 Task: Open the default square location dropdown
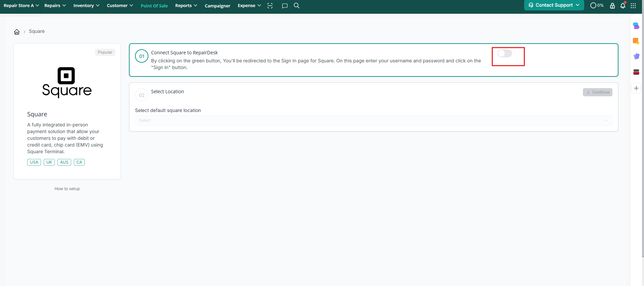pyautogui.click(x=373, y=120)
